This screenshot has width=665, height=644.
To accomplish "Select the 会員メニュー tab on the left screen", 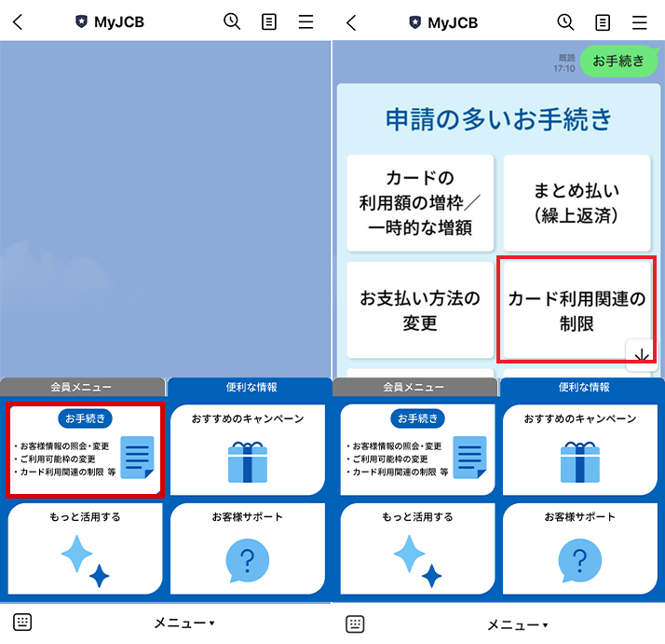I will (x=82, y=387).
